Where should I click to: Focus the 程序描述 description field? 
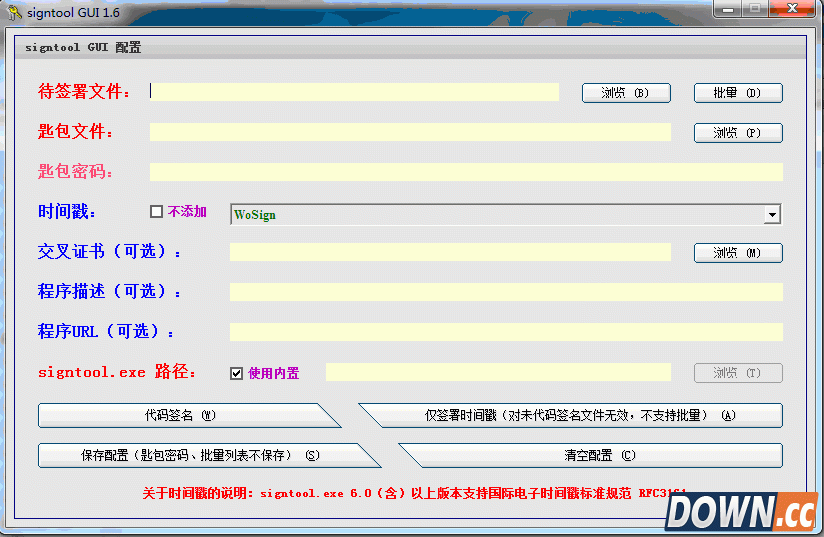(x=506, y=292)
